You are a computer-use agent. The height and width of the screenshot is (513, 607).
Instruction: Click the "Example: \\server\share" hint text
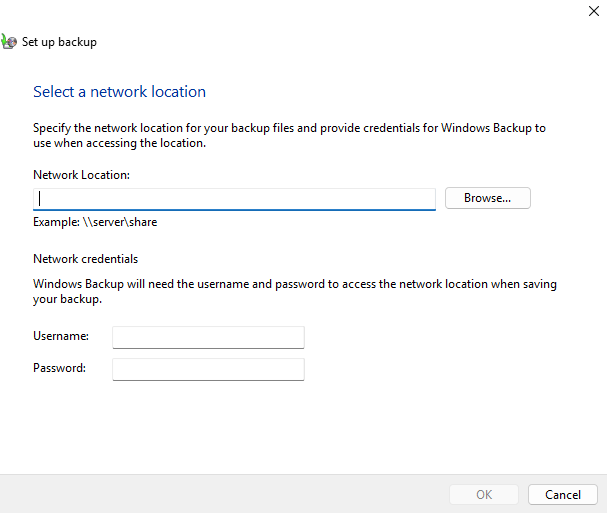(95, 222)
